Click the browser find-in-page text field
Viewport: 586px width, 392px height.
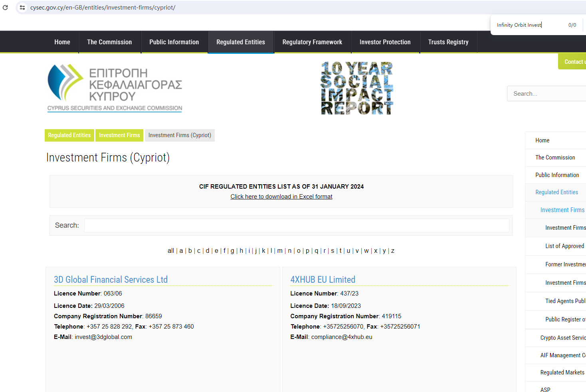(529, 25)
